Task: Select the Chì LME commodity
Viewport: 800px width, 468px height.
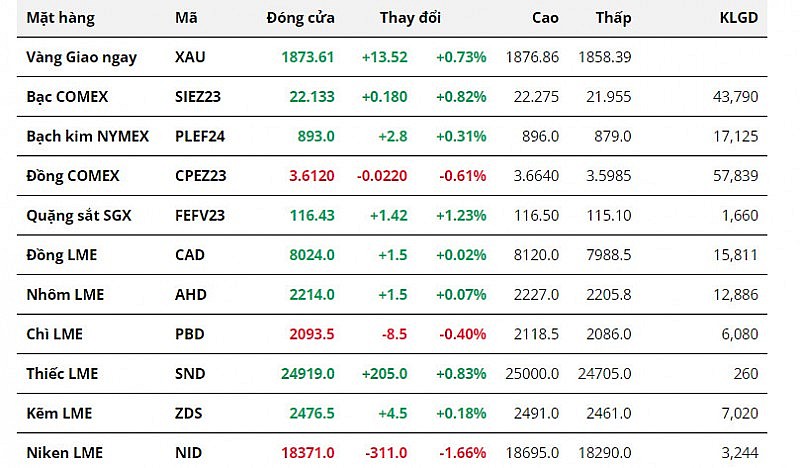Action: pyautogui.click(x=54, y=334)
